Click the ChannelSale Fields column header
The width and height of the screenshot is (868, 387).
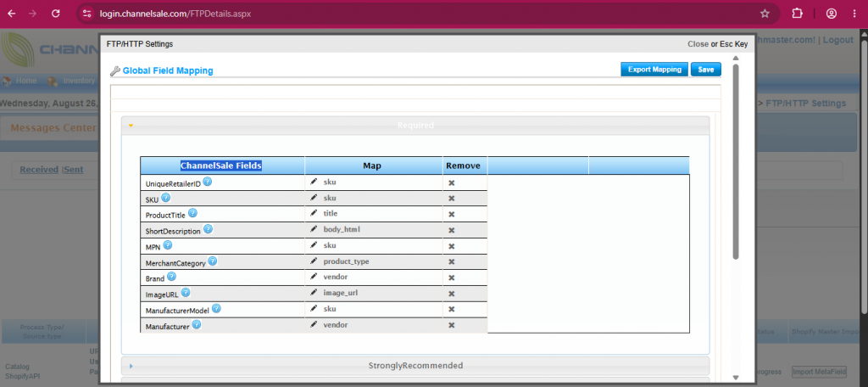(x=221, y=165)
